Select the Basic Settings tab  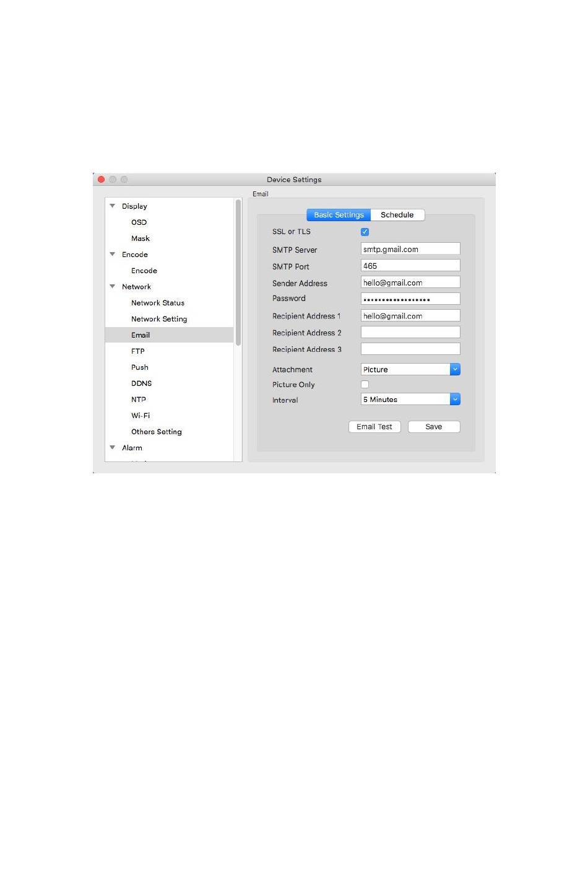tap(339, 215)
